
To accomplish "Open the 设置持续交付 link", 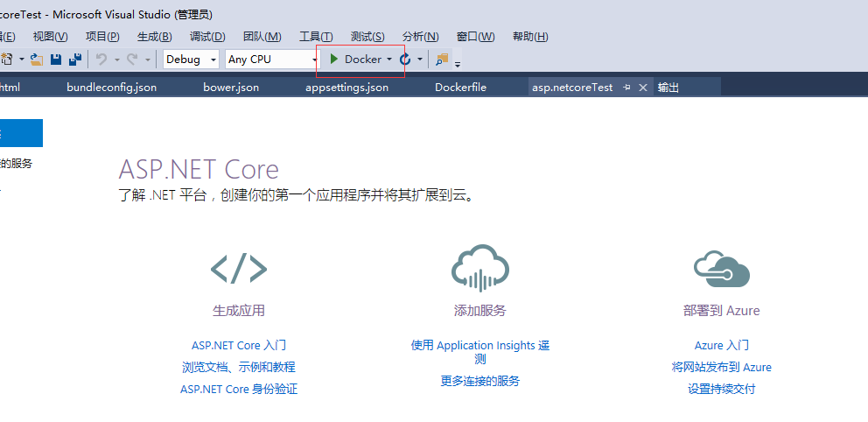I will pos(721,390).
